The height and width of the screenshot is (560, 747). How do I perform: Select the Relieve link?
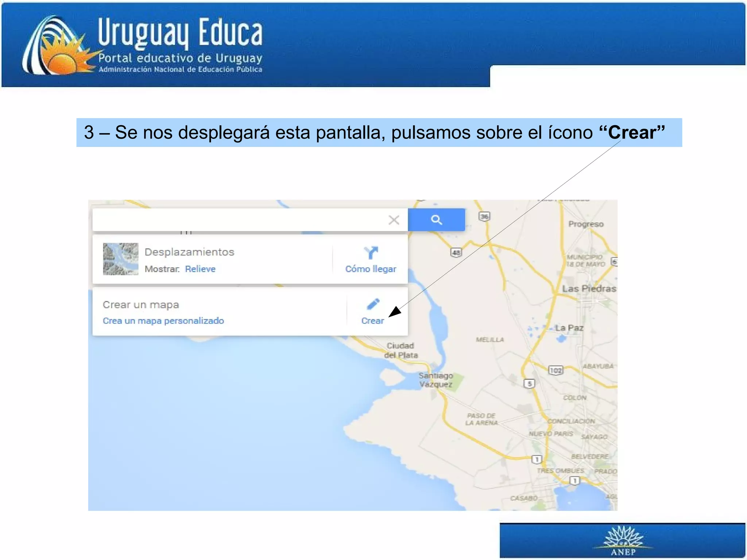point(200,269)
